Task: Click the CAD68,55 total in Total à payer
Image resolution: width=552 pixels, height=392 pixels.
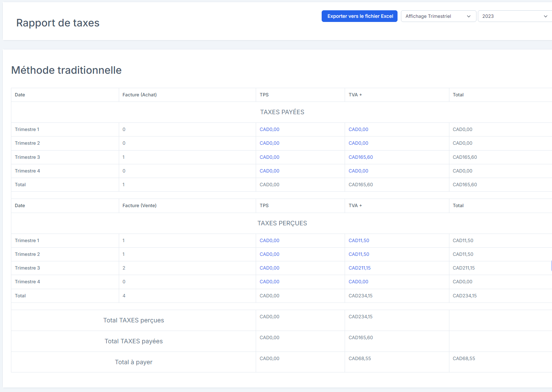Action: tap(464, 358)
